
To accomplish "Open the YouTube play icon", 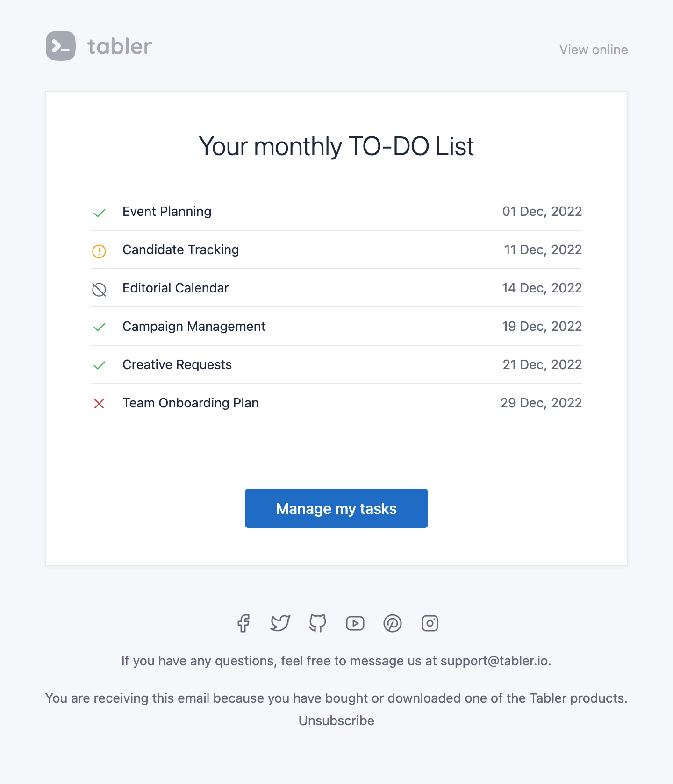I will [x=355, y=623].
